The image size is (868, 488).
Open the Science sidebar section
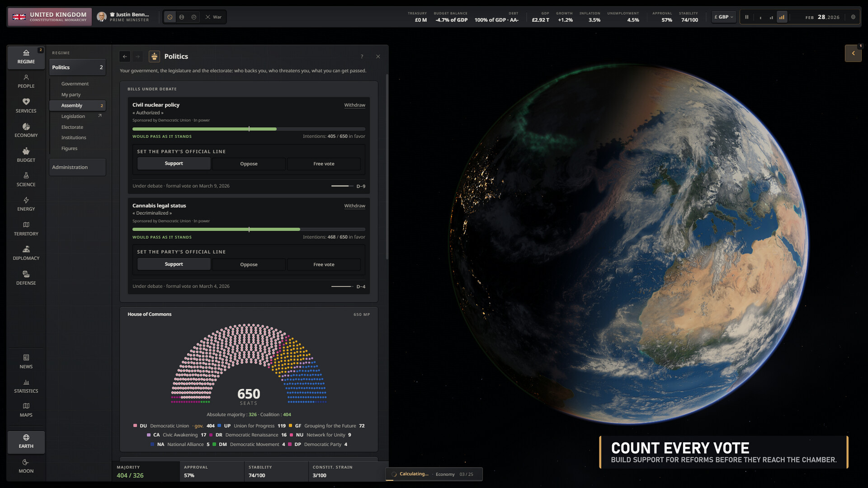pos(26,179)
